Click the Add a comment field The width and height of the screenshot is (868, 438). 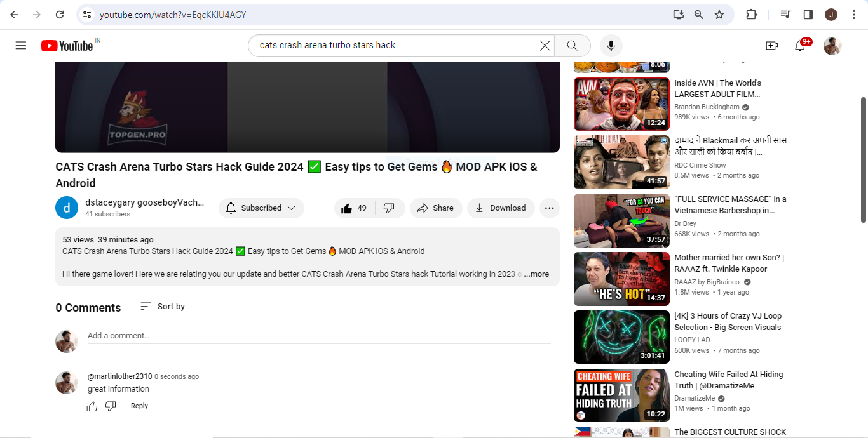[x=319, y=336]
